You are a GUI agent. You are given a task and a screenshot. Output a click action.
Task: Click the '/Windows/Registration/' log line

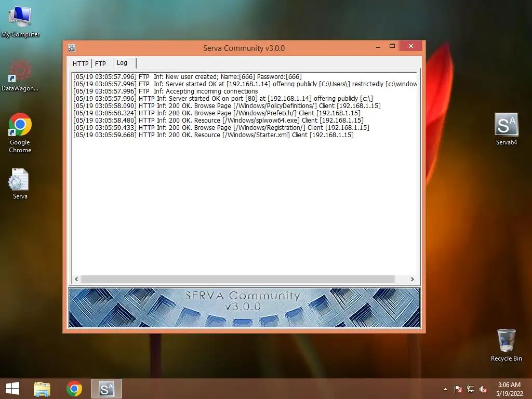(221, 128)
